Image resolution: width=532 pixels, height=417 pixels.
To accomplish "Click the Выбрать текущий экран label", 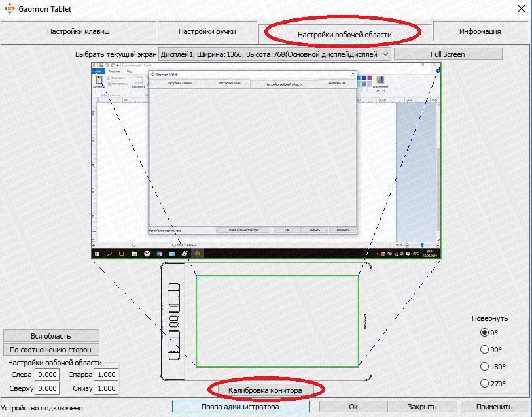I will [116, 54].
